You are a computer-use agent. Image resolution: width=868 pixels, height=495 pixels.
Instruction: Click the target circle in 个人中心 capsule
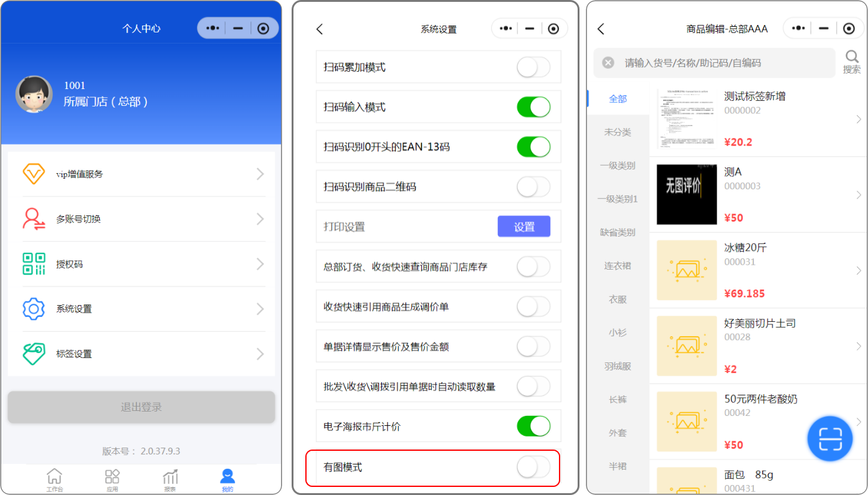pos(263,28)
